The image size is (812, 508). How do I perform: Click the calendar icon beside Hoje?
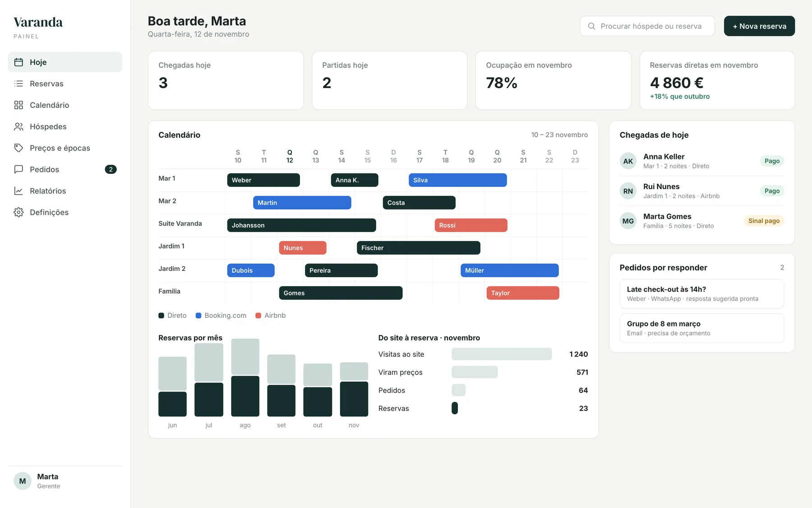pyautogui.click(x=18, y=62)
